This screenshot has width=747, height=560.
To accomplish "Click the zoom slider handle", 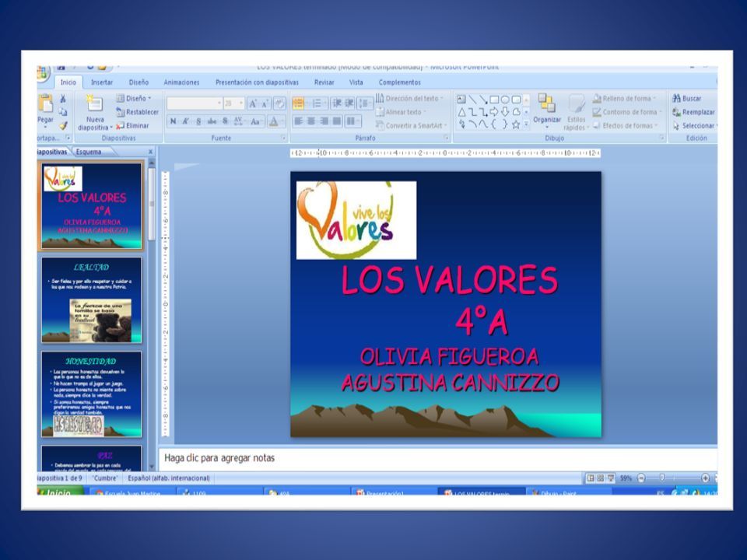I will click(661, 478).
